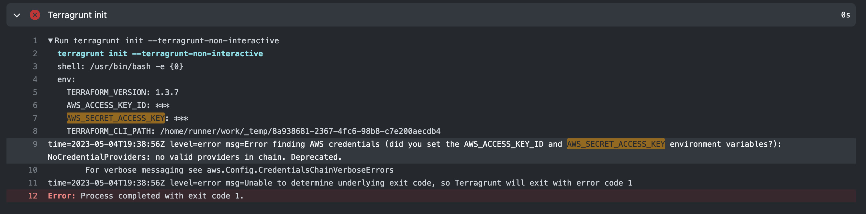Screen dimensions: 868x214
Task: Click the TERRAFORM_CLI_PATH value on line 8
Action: [301, 131]
